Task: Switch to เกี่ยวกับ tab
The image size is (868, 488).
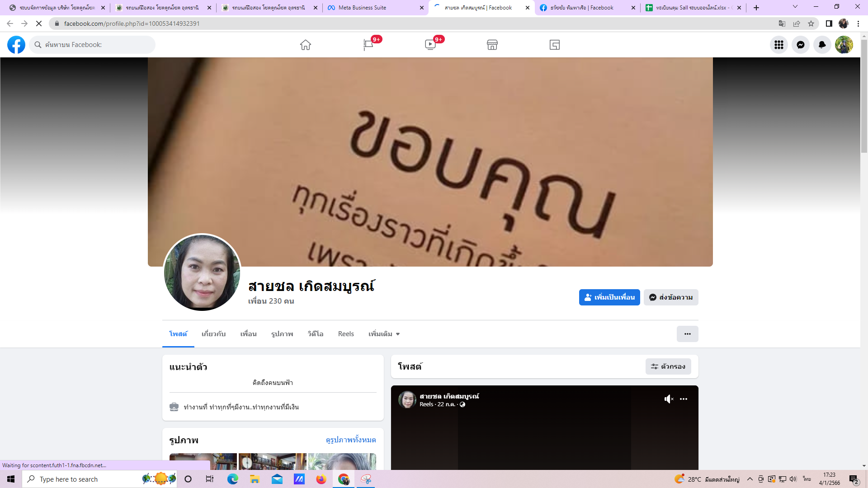Action: pyautogui.click(x=213, y=334)
